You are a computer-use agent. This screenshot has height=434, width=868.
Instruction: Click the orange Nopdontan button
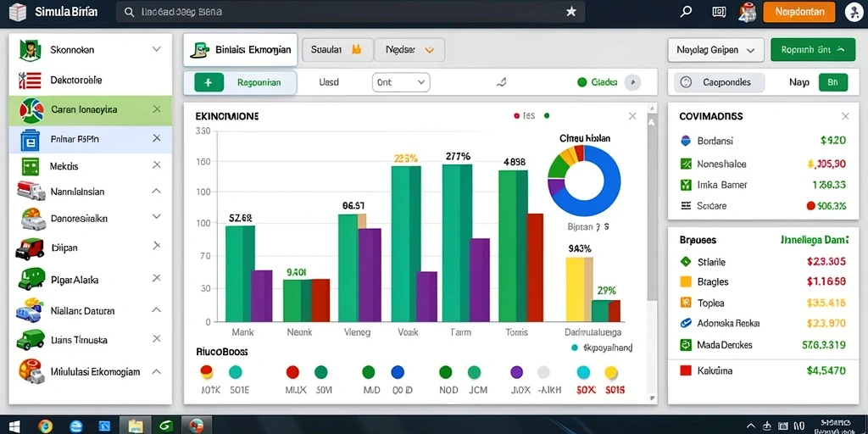coord(798,12)
